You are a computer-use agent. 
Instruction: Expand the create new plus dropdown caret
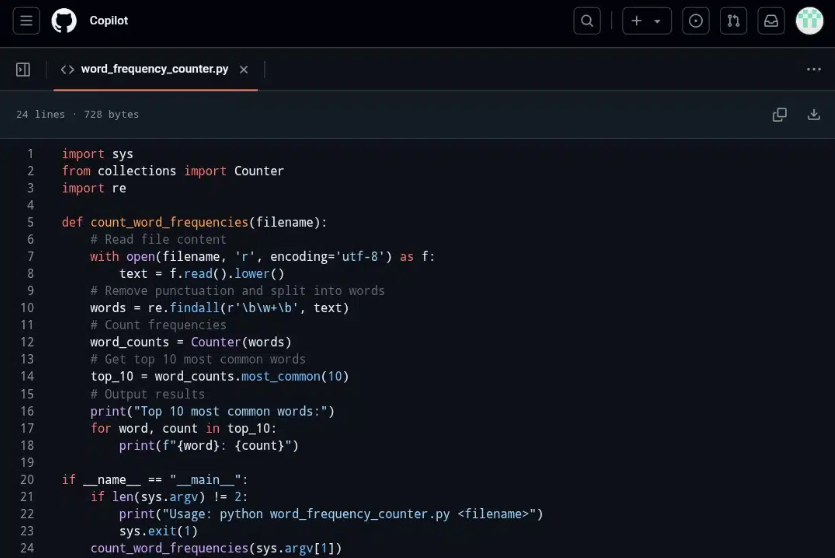(x=657, y=21)
